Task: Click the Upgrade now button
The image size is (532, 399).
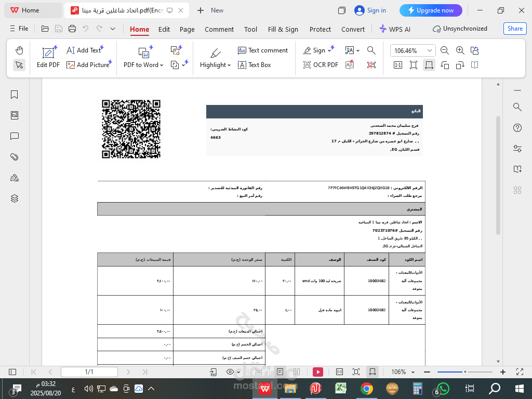Action: [x=431, y=10]
